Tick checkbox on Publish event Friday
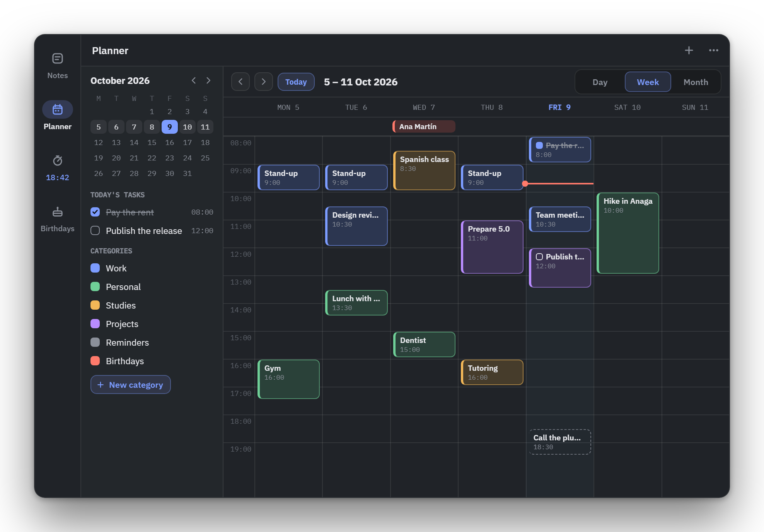Viewport: 764px width, 532px height. [539, 257]
